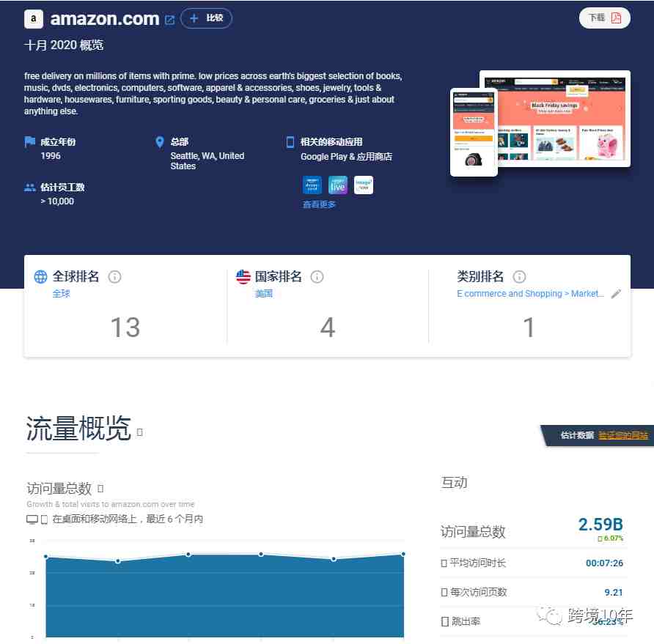Screen dimensions: 654x644
Task: Click the 6.07% change indicator
Action: pyautogui.click(x=611, y=538)
